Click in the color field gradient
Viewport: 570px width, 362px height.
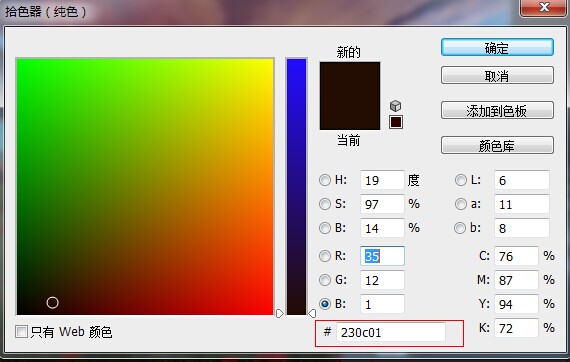click(145, 186)
